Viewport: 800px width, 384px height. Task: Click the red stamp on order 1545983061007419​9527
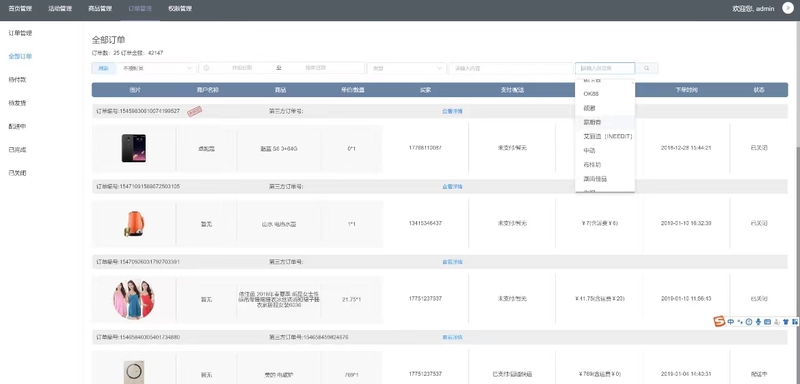(194, 112)
